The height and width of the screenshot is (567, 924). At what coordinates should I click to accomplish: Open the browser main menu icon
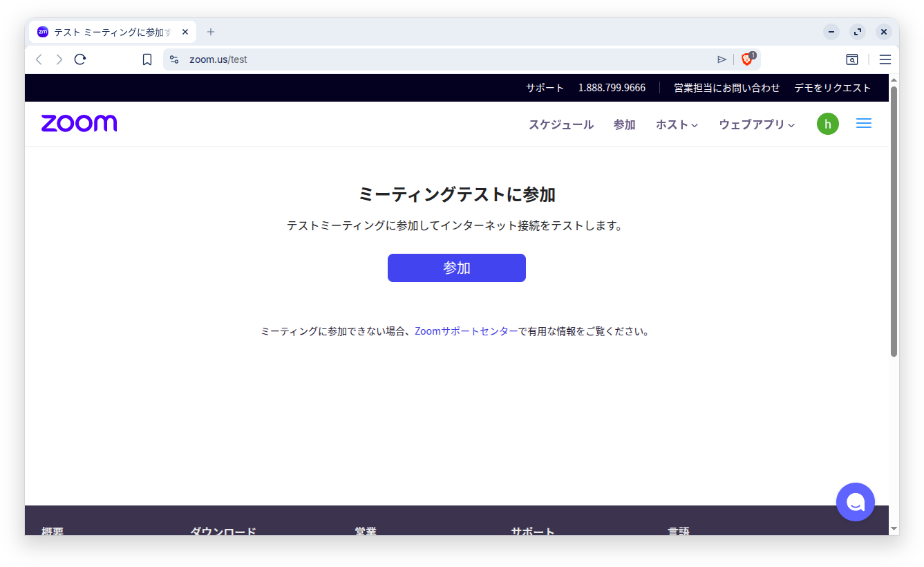tap(885, 59)
